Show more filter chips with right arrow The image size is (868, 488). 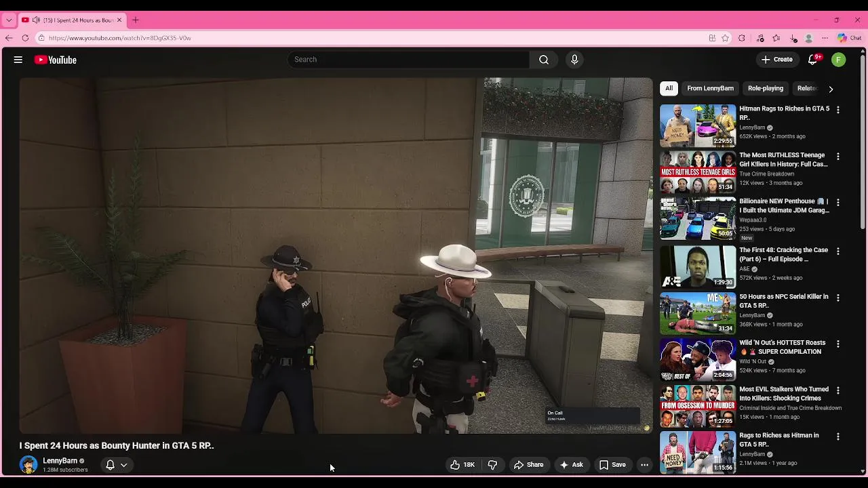pos(831,89)
